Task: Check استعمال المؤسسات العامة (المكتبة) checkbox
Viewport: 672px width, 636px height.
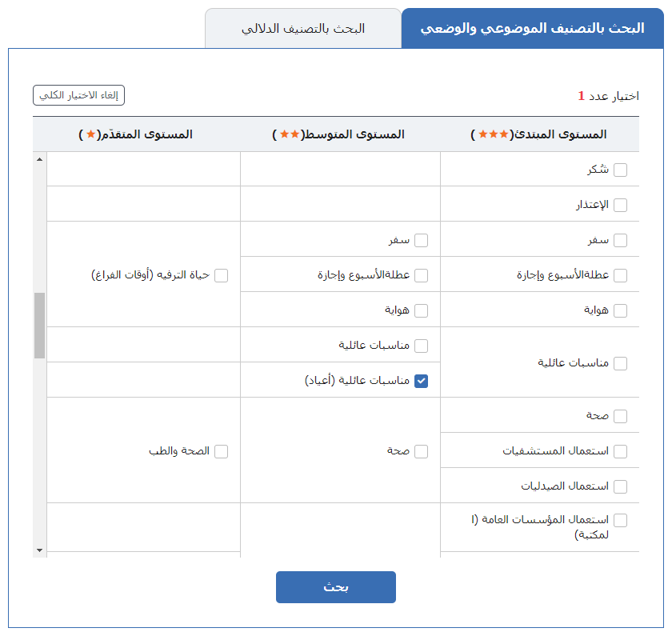Action: click(x=620, y=520)
